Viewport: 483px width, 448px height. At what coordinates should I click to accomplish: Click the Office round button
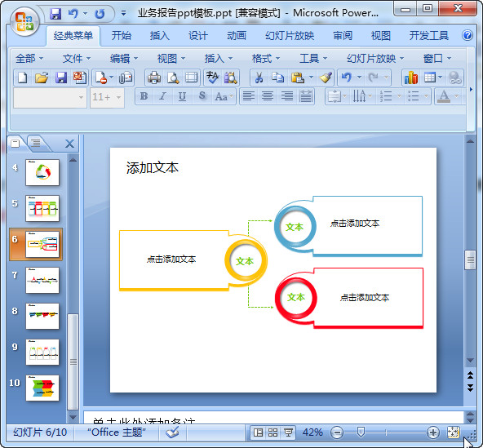[x=24, y=21]
